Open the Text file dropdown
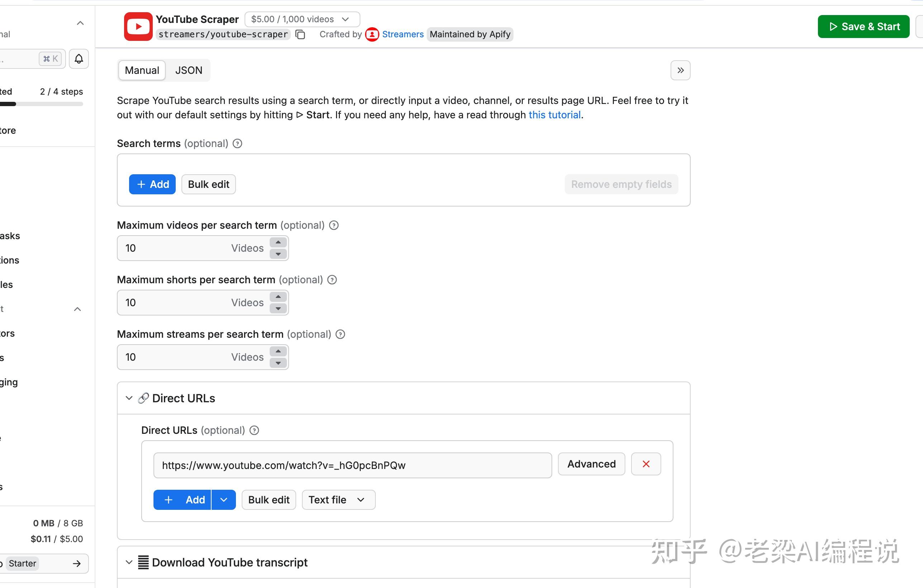The image size is (923, 588). pos(339,499)
